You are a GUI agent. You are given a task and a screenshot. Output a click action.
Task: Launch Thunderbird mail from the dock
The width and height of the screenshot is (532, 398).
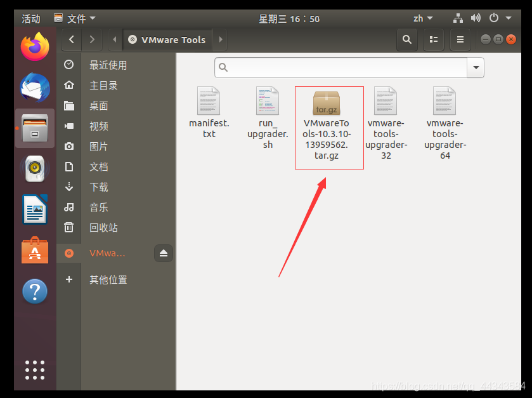tap(35, 88)
